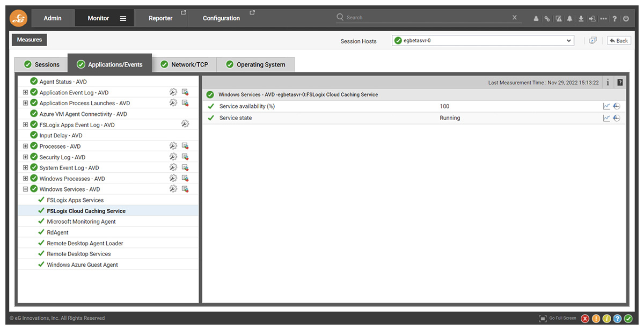Click System Event Log wrench icon
Screen dimensions: 644x330
173,167
